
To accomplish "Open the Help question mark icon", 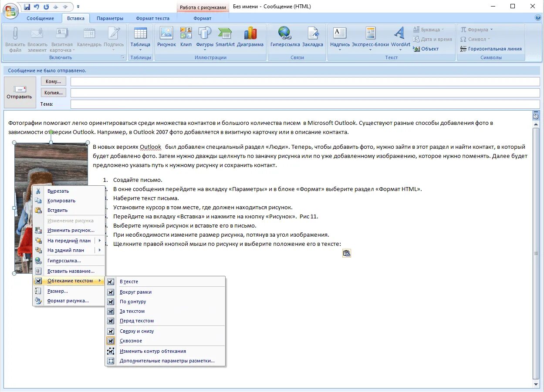I will 537,18.
